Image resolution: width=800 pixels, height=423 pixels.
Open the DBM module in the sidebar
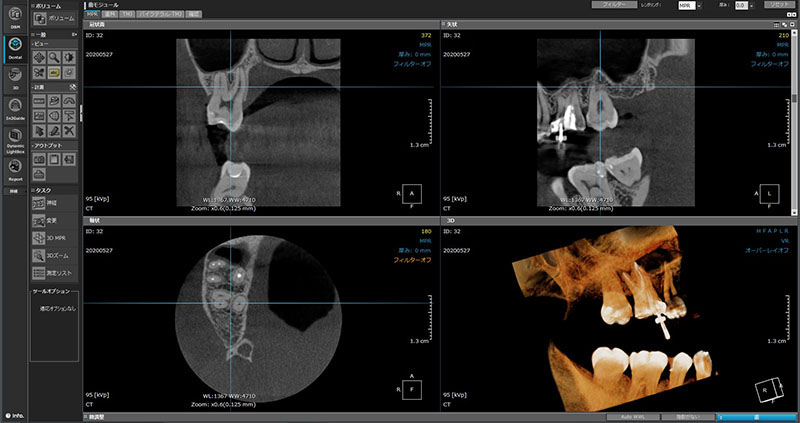tap(16, 17)
